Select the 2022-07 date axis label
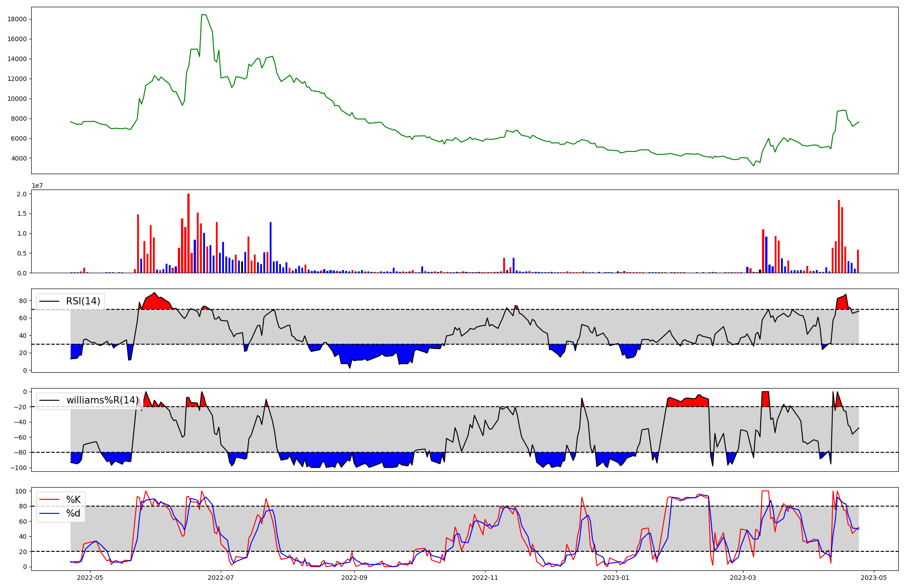 point(221,578)
